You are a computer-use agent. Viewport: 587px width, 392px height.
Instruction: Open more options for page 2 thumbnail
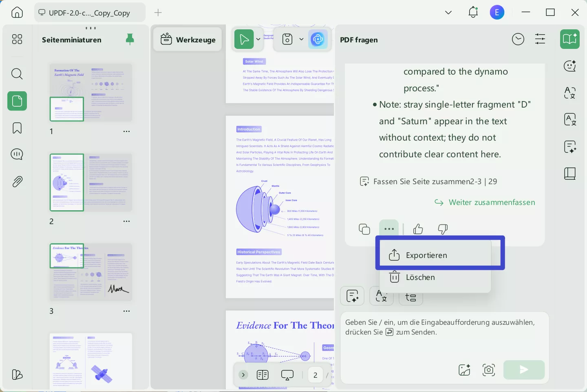point(127,221)
